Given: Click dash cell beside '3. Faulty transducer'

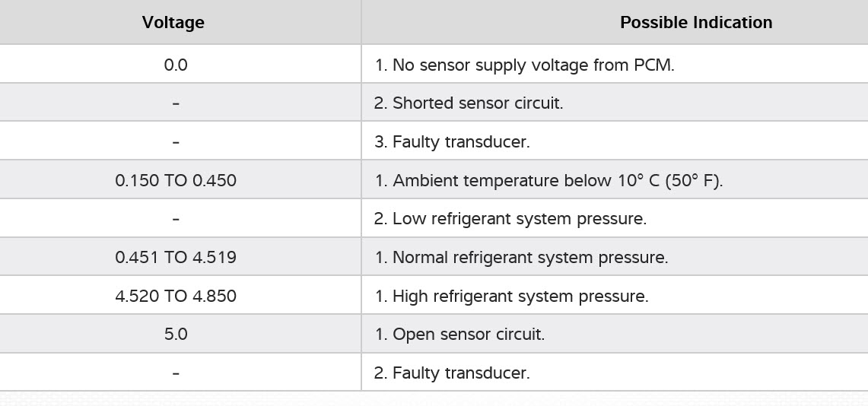Looking at the screenshot, I should (x=176, y=141).
